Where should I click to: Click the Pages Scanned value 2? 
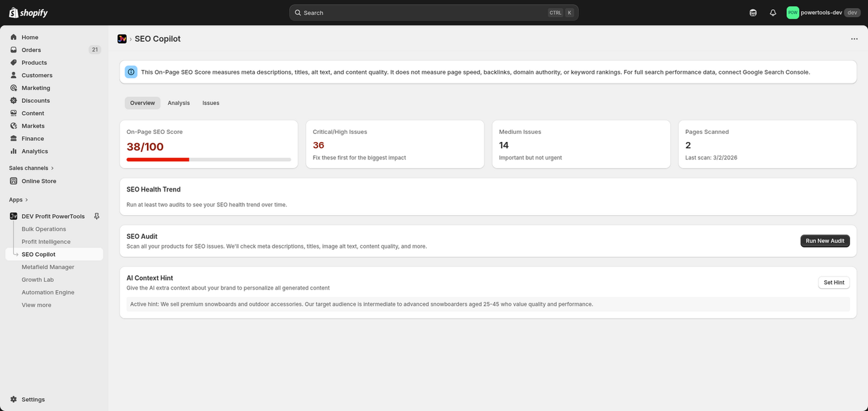point(688,145)
